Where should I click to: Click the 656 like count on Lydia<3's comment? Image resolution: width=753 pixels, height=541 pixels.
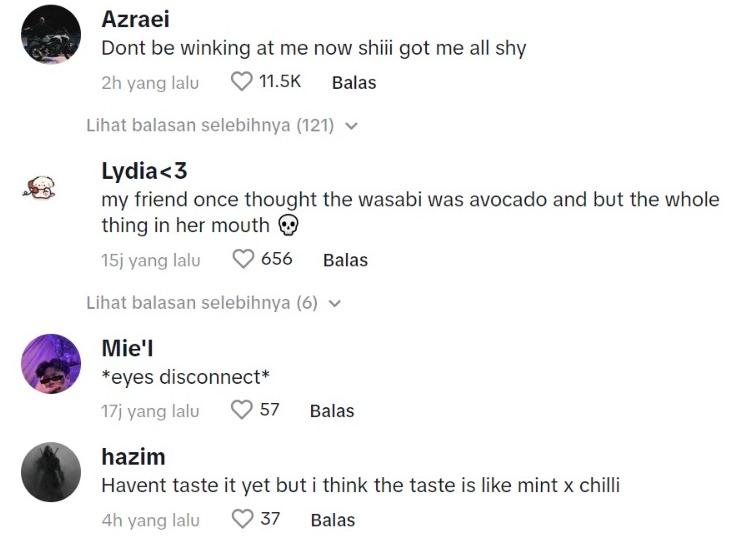pyautogui.click(x=277, y=259)
